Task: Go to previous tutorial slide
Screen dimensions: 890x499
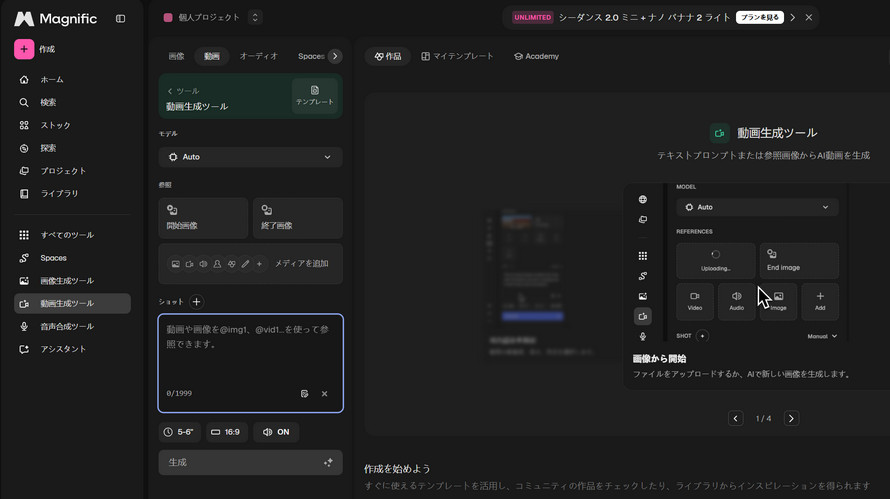Action: point(736,418)
